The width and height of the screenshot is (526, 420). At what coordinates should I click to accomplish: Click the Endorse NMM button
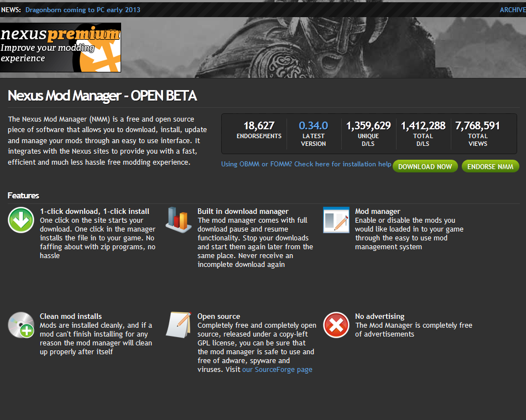point(490,166)
